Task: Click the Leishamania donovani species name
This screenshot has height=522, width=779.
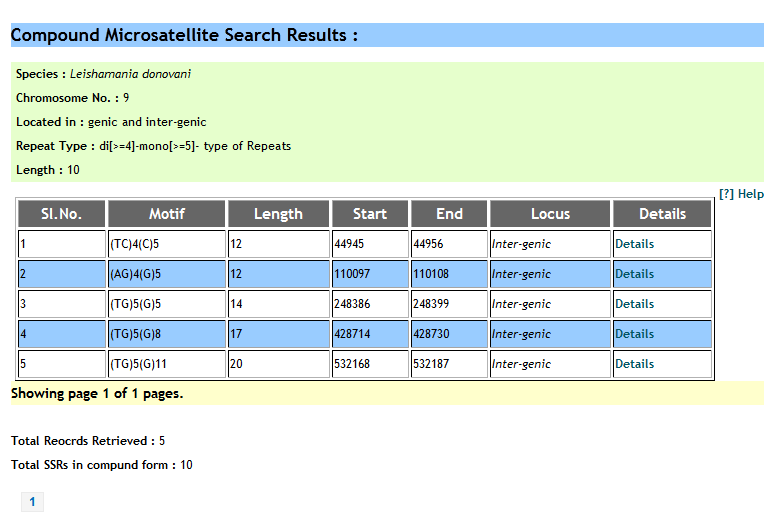Action: pyautogui.click(x=130, y=74)
